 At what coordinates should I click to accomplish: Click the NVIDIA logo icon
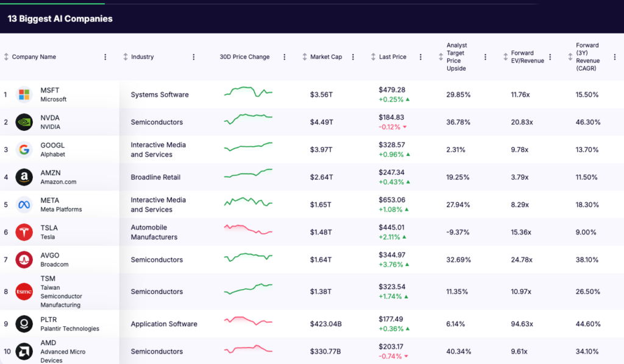pos(23,122)
